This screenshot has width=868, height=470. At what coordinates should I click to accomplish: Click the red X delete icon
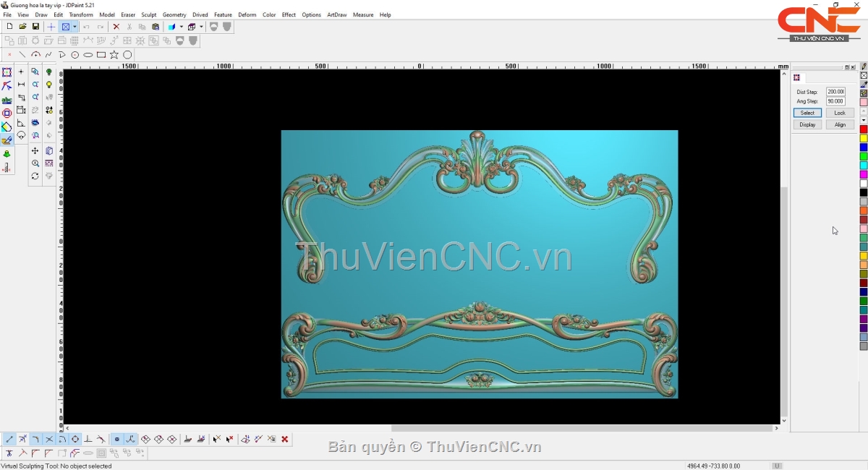(x=116, y=27)
